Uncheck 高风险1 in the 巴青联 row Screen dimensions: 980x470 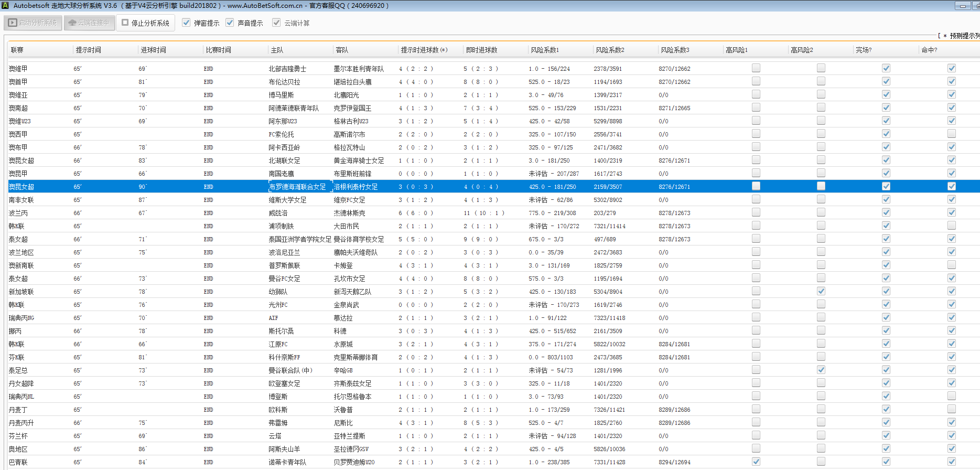756,462
